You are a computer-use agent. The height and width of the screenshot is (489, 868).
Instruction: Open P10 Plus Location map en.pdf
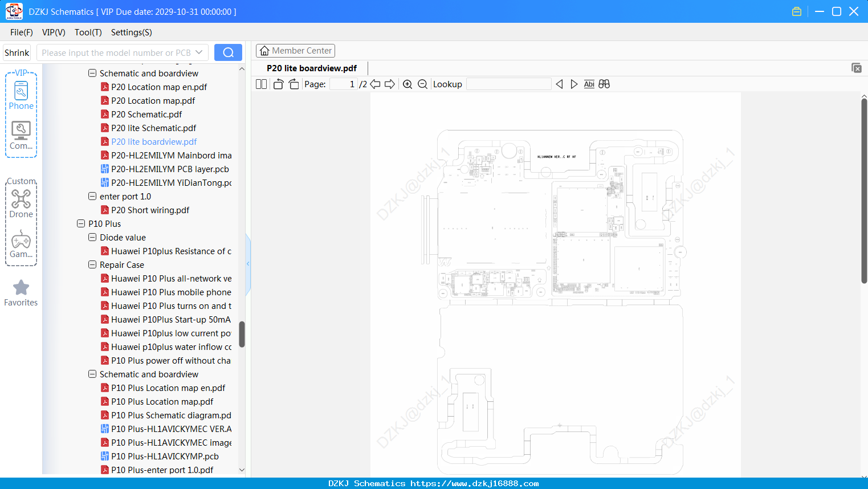point(168,388)
